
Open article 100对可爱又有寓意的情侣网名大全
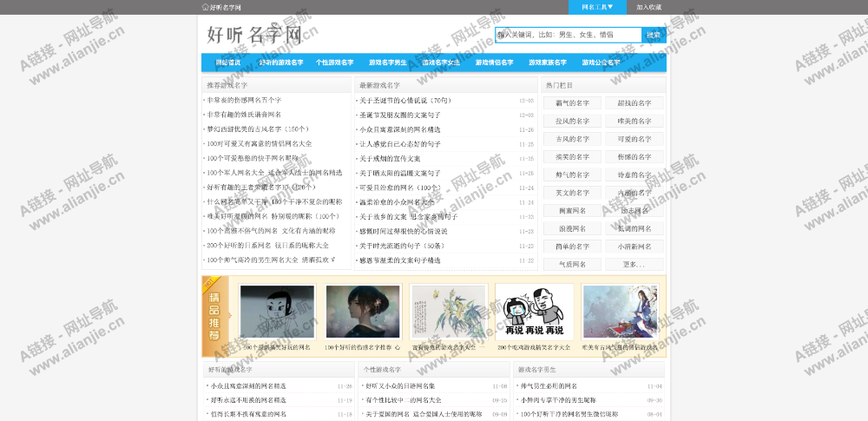[x=260, y=143]
